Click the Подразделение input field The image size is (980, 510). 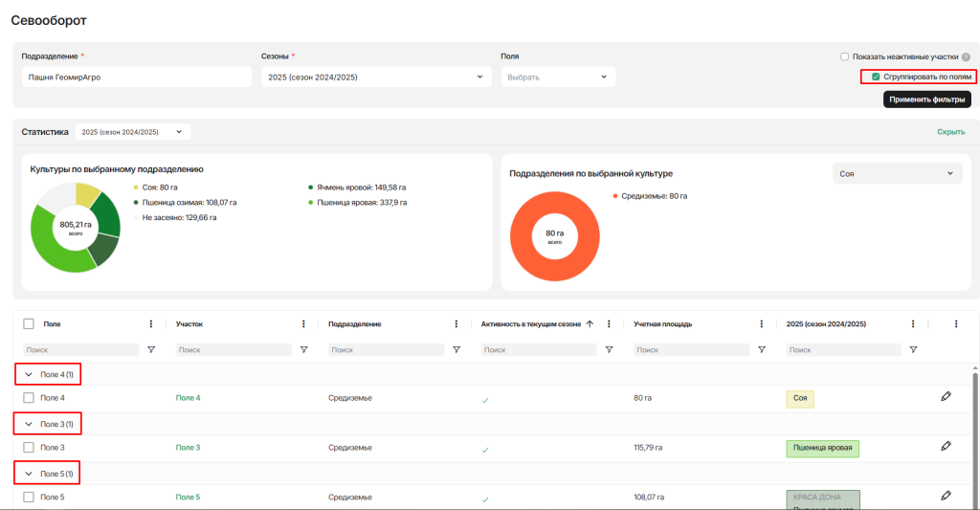click(x=136, y=77)
